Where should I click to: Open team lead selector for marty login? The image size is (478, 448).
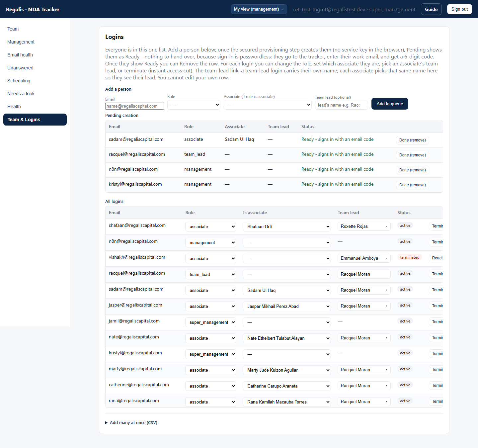(364, 370)
